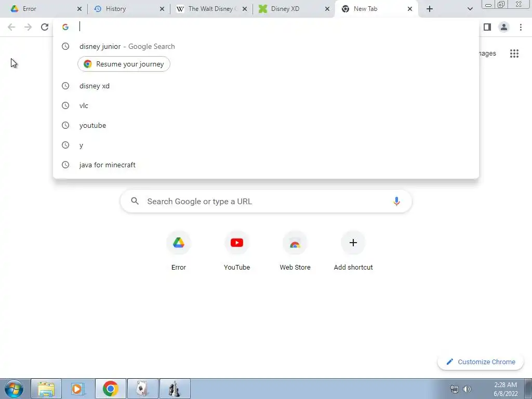Open Customize Chrome
Image resolution: width=532 pixels, height=399 pixels.
[481, 362]
